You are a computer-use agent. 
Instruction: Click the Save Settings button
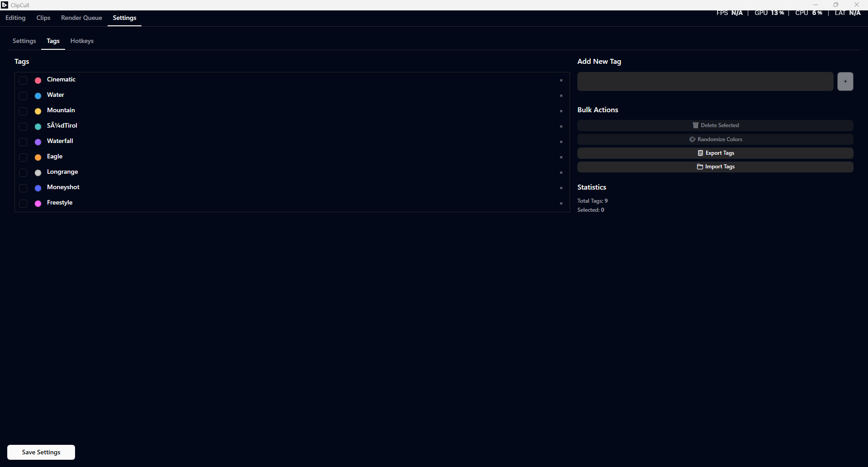click(41, 452)
